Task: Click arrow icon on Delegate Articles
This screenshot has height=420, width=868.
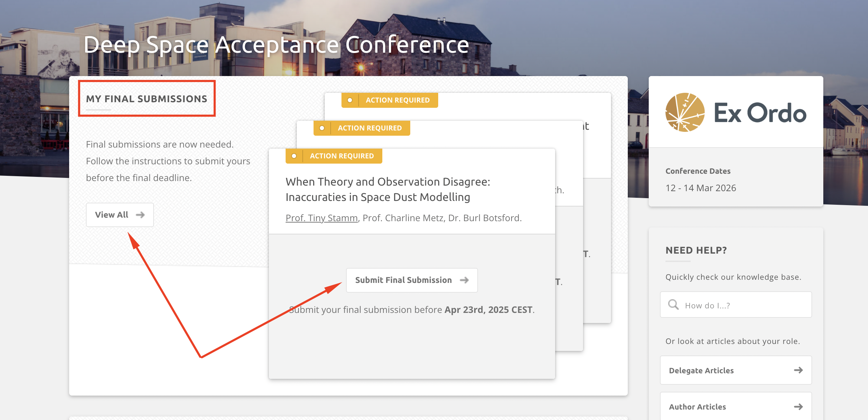Action: [x=798, y=370]
